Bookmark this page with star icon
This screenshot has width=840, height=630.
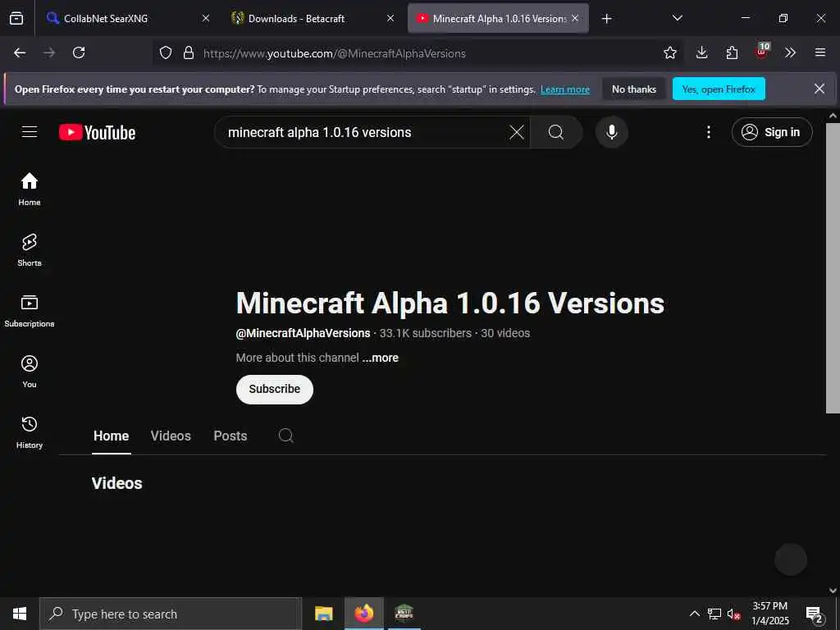pos(670,53)
